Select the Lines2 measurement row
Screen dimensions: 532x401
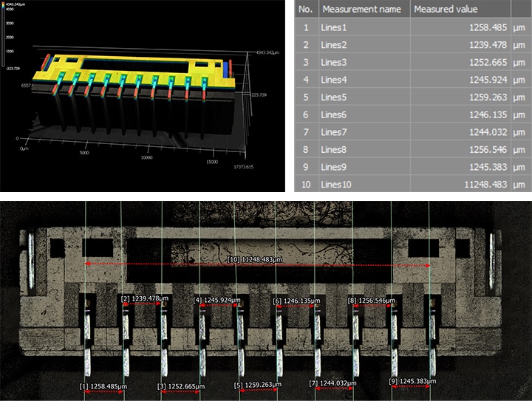[x=361, y=46]
